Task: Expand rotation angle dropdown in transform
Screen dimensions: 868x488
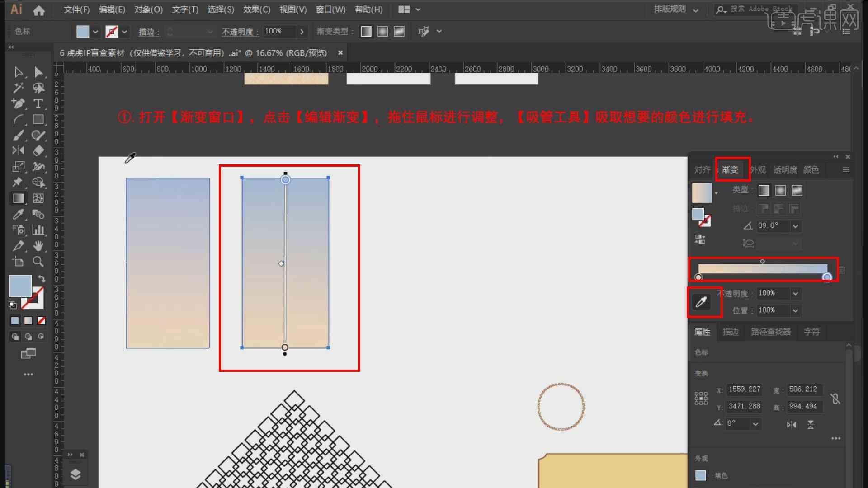Action: click(x=755, y=424)
